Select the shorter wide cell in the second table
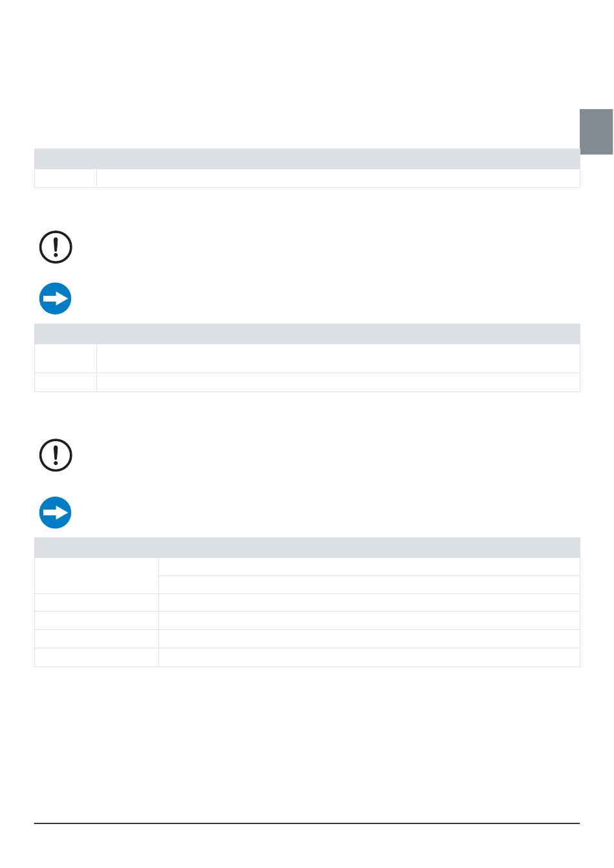 pyautogui.click(x=338, y=382)
